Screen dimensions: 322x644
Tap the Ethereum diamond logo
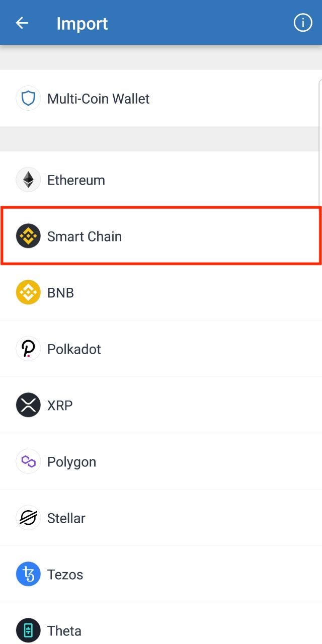coord(28,180)
